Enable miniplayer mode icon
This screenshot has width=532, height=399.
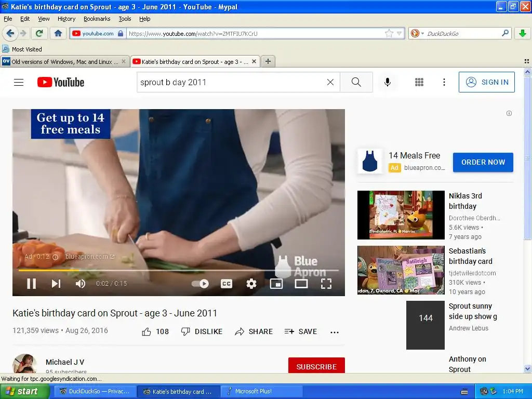tap(276, 284)
